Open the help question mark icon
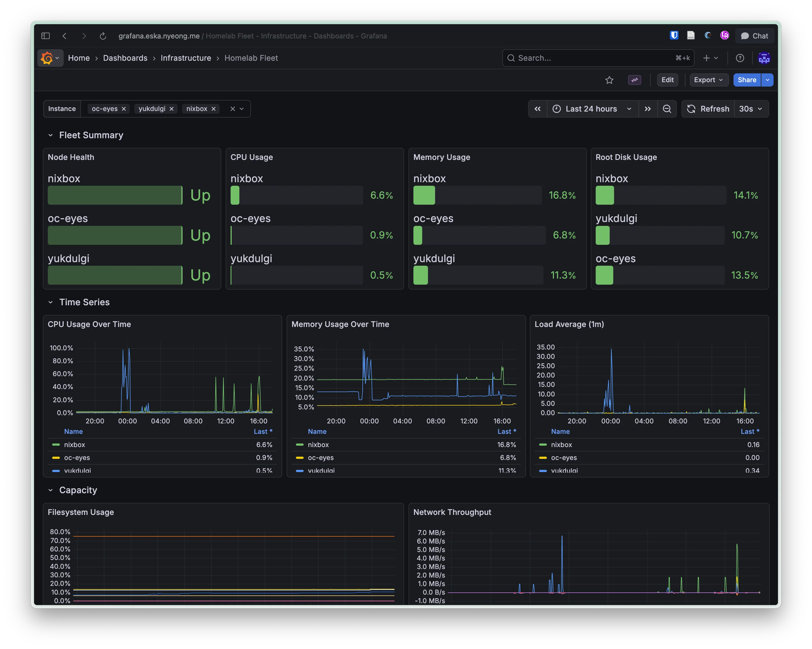This screenshot has width=812, height=649. [740, 58]
